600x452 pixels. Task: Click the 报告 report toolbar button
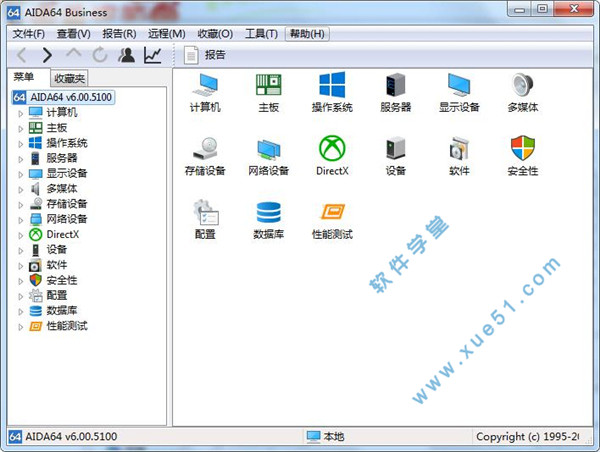[204, 55]
